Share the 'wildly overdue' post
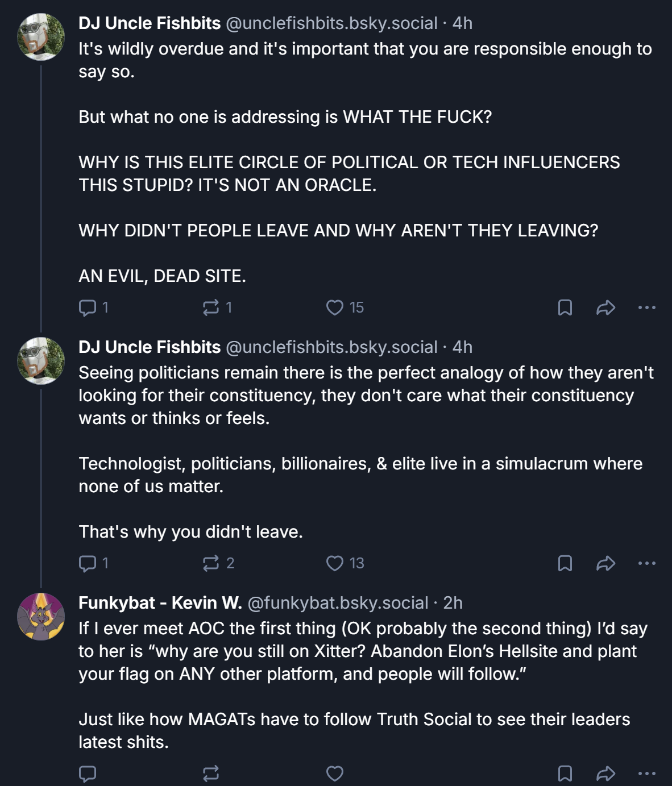 tap(605, 307)
